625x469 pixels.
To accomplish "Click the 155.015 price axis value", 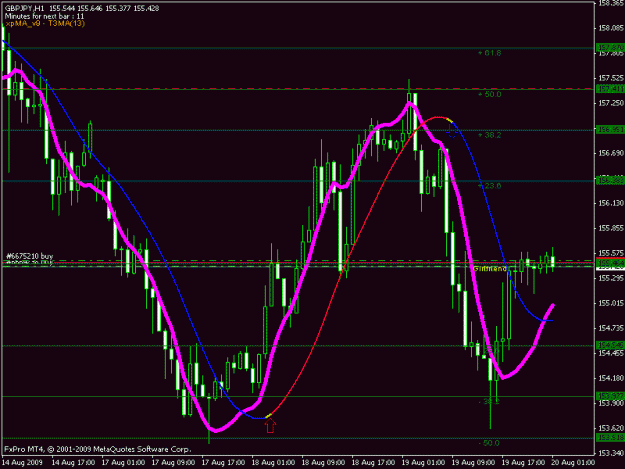I will (611, 303).
